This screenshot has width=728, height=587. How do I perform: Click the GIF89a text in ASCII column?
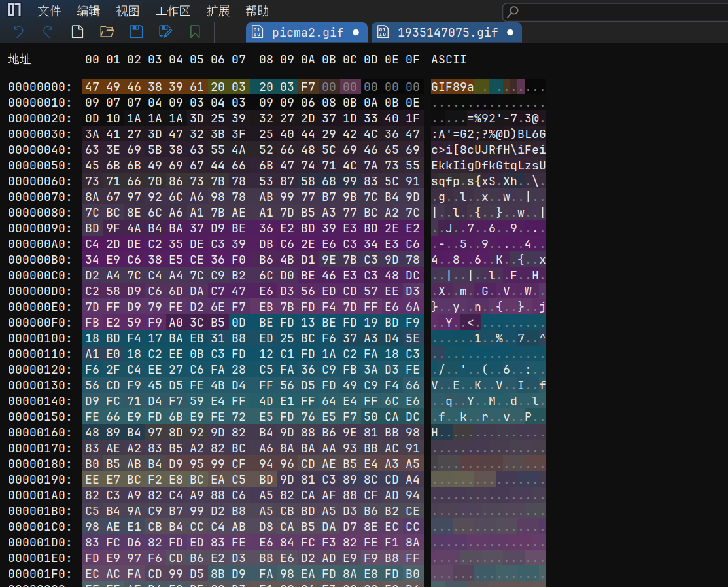453,87
